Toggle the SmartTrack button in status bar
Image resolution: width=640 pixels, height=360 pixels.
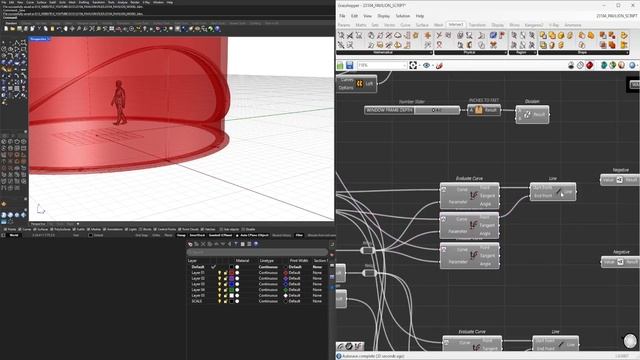197,236
